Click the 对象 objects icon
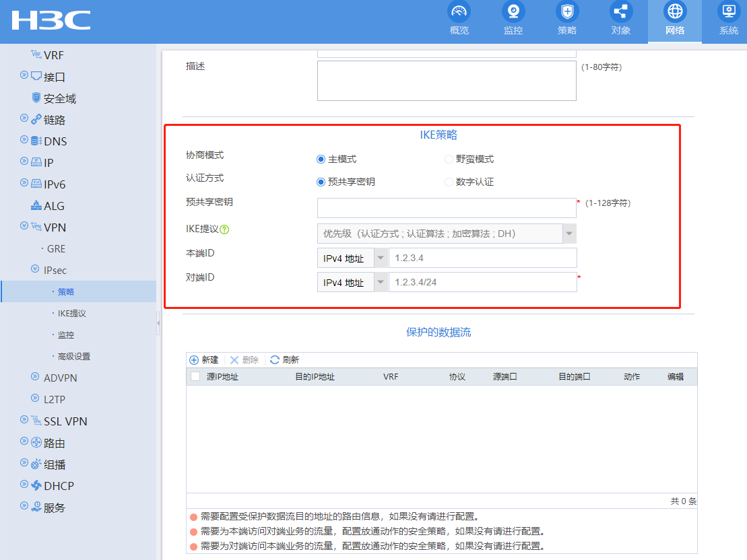This screenshot has height=560, width=747. [x=620, y=12]
